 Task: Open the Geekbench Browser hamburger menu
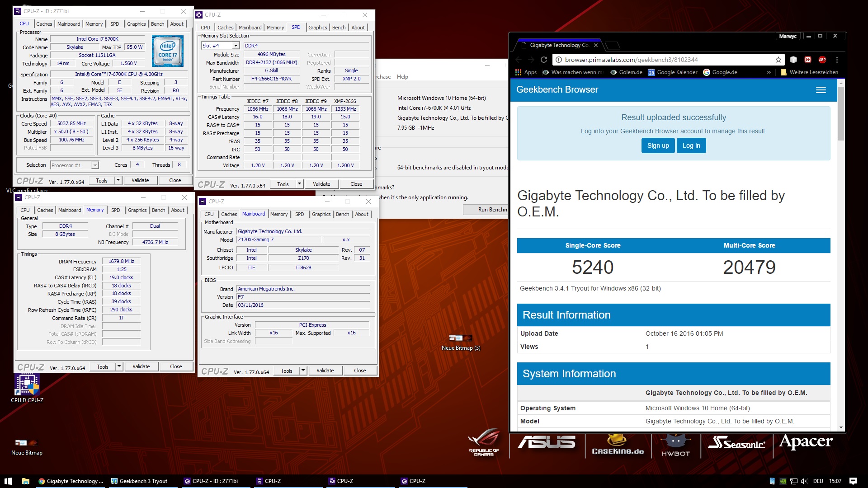[x=821, y=90]
